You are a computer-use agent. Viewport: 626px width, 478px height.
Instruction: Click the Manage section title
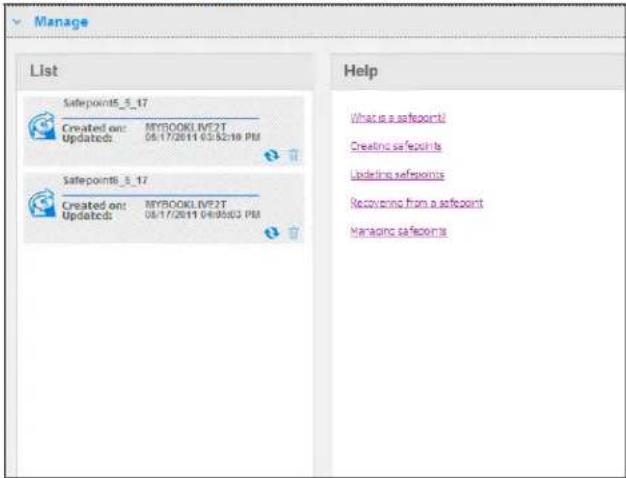[61, 22]
